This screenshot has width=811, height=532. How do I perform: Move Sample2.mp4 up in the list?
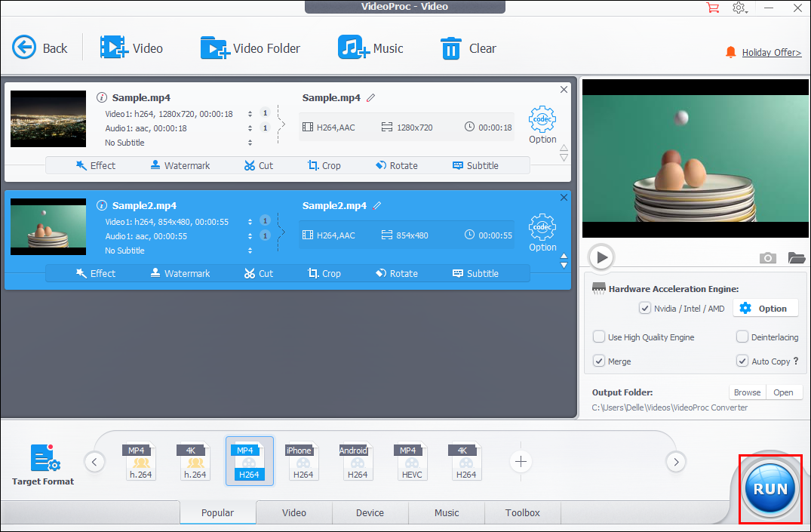564,256
